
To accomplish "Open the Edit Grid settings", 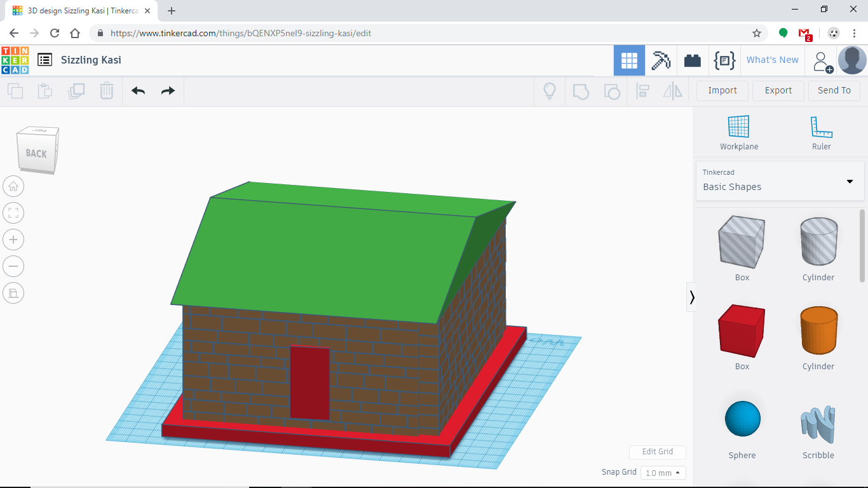I will [x=657, y=452].
